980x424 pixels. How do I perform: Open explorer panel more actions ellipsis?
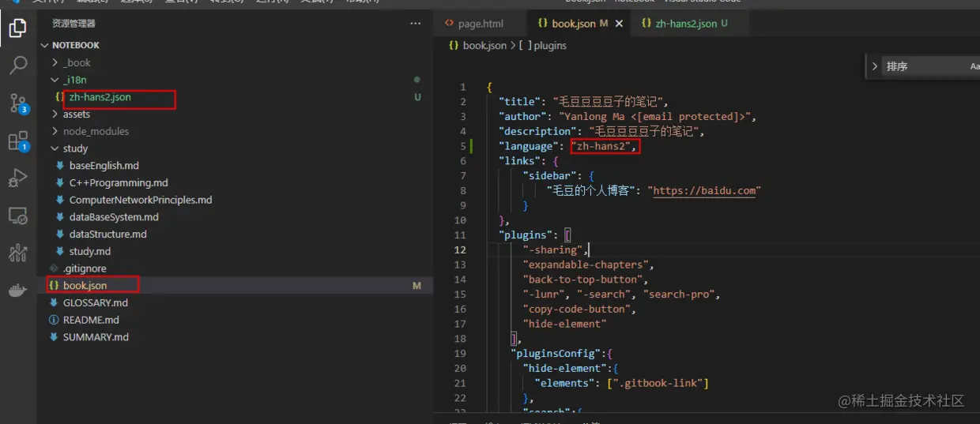pos(416,24)
